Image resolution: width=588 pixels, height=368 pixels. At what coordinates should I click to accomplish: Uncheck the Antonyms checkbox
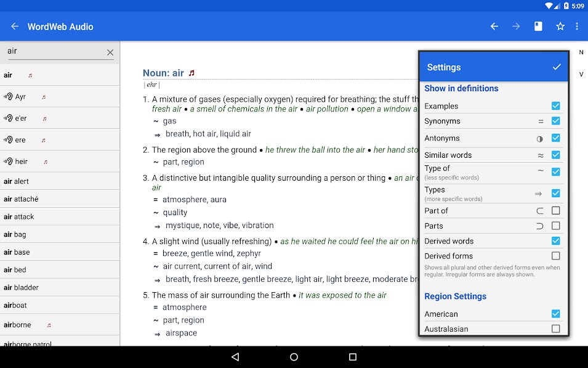click(556, 138)
